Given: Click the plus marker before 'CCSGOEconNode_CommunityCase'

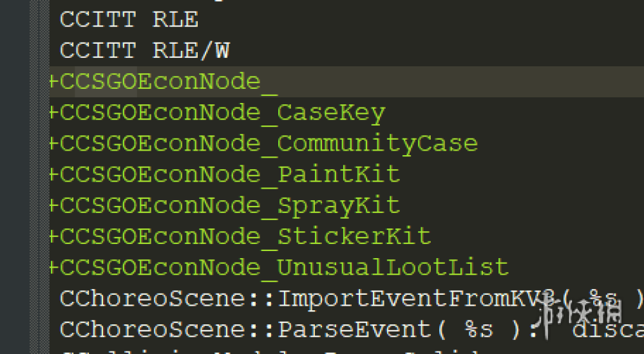Looking at the screenshot, I should (x=53, y=144).
